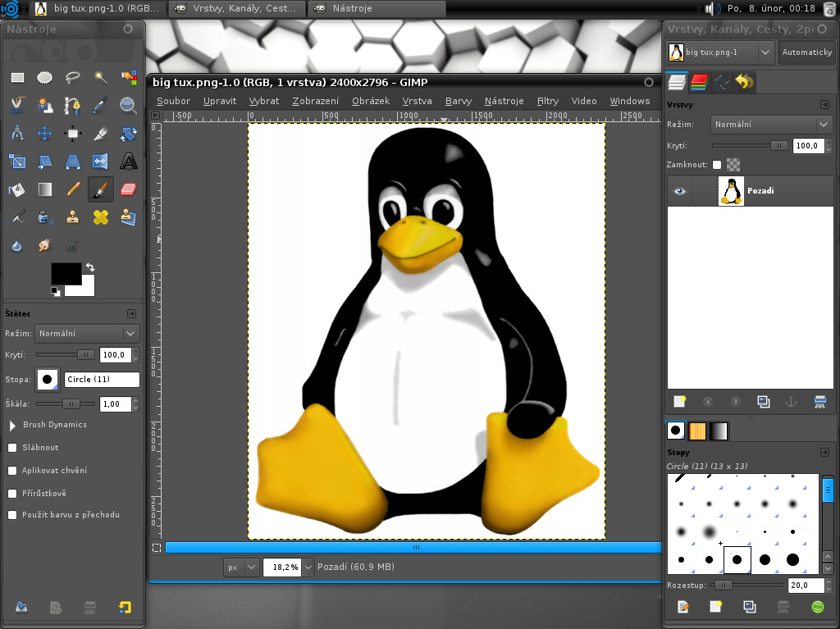
Task: Select the Paths tool
Action: pos(73,106)
